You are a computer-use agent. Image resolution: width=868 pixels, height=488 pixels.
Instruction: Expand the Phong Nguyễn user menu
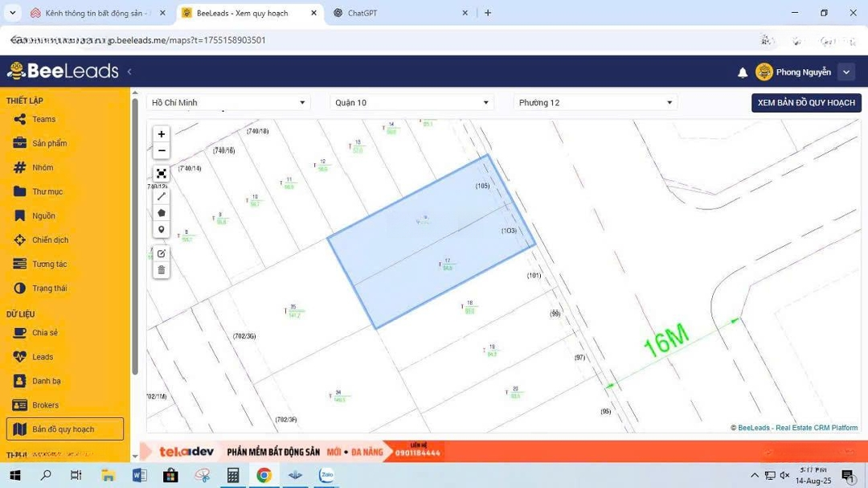tap(845, 72)
